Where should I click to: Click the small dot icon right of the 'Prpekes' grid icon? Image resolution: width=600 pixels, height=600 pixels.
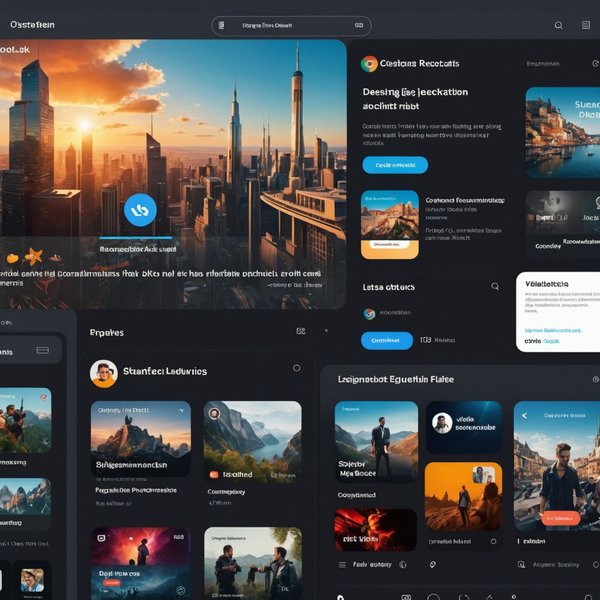pos(326,331)
